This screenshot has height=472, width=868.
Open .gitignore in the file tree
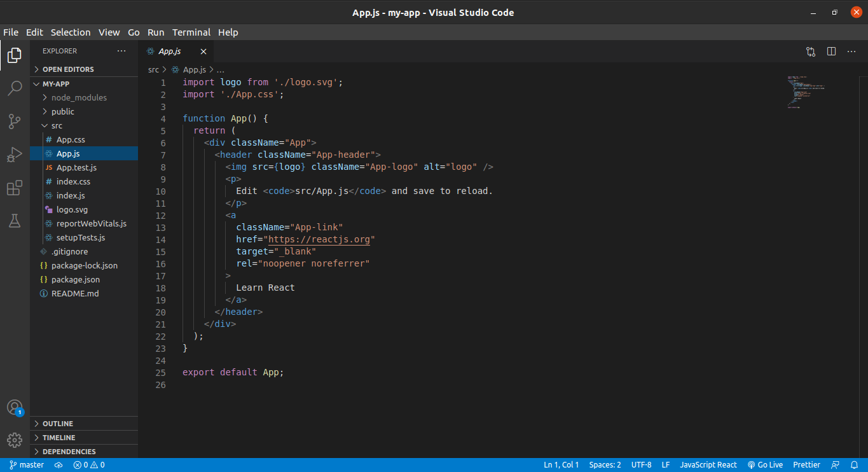tap(84, 251)
